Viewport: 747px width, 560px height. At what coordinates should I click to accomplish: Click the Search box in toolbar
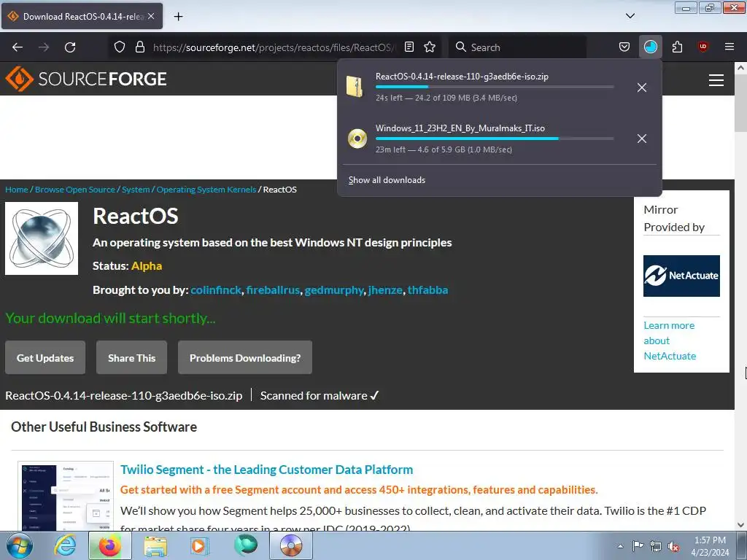point(517,47)
